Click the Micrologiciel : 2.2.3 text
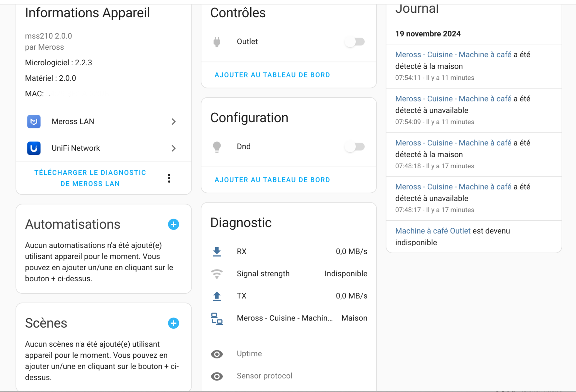Viewport: 576px width, 392px height. click(58, 62)
